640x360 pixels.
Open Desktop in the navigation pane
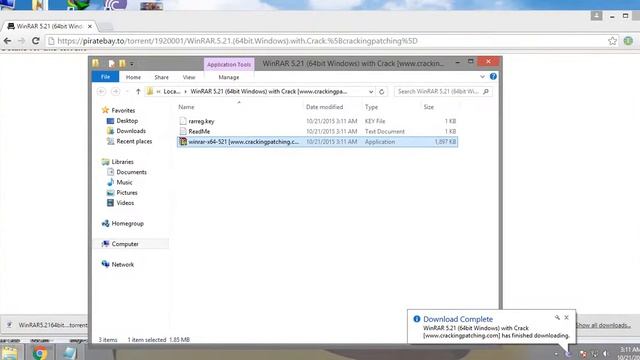127,121
